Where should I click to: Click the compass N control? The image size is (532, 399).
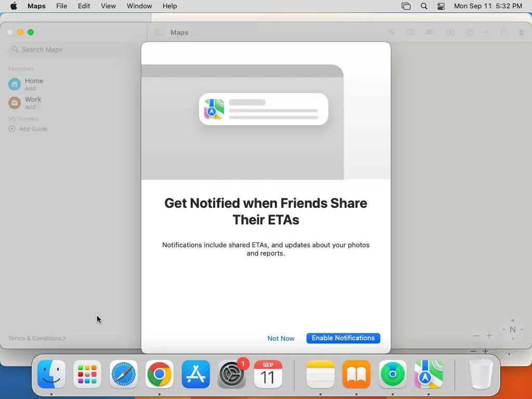pyautogui.click(x=513, y=329)
